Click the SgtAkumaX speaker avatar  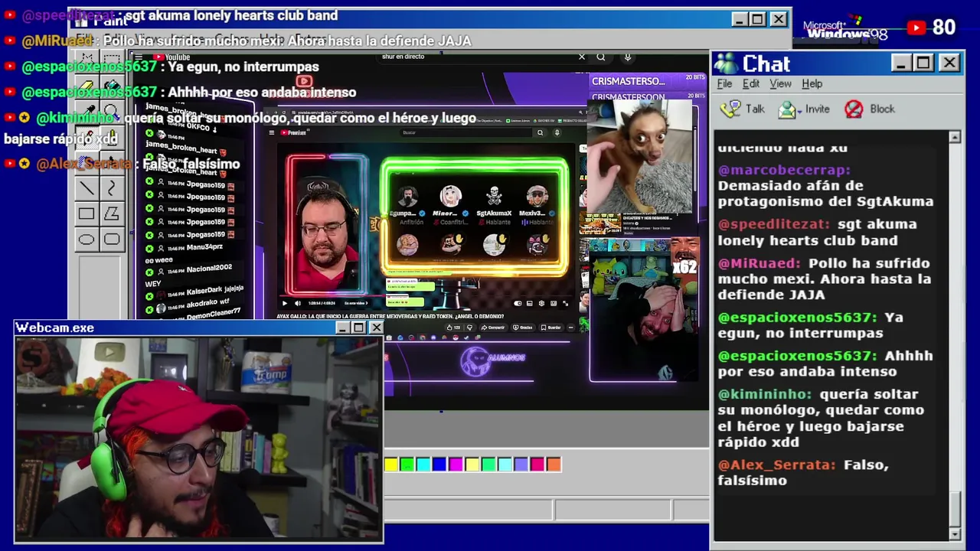(494, 195)
